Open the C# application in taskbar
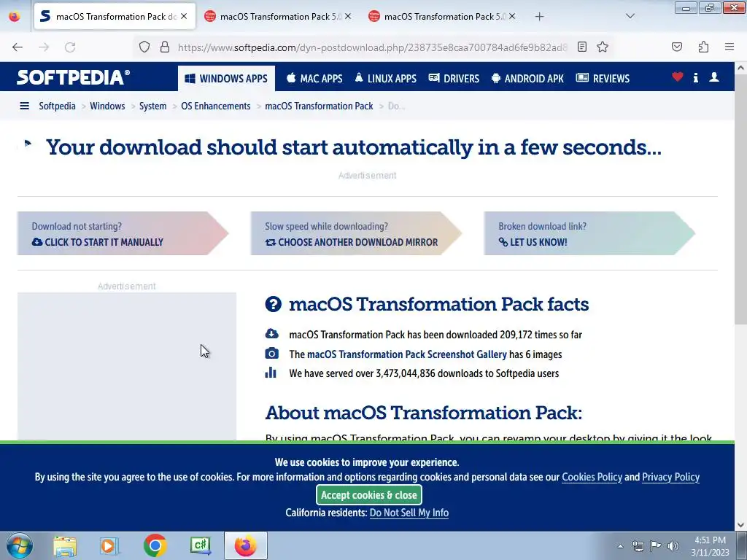The image size is (747, 560). click(x=201, y=545)
